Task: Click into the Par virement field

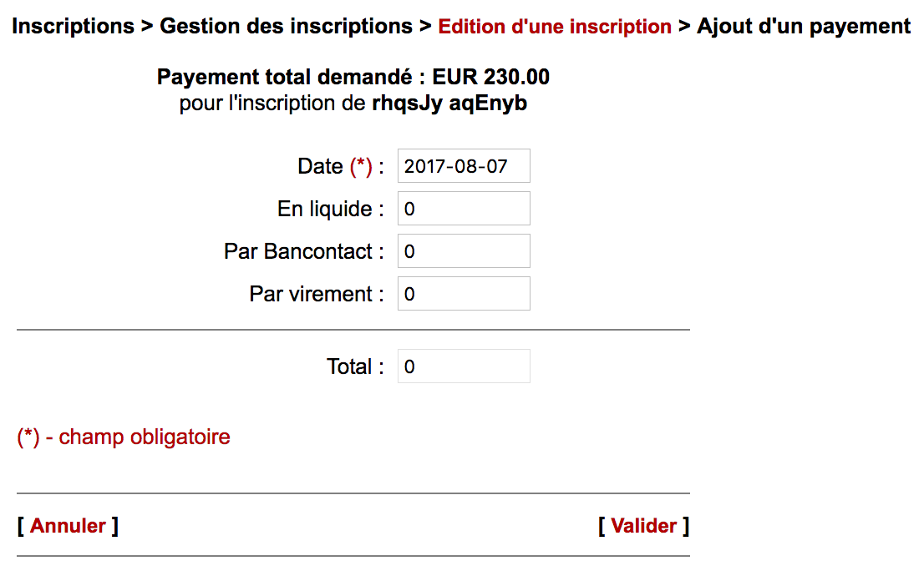Action: 464,294
